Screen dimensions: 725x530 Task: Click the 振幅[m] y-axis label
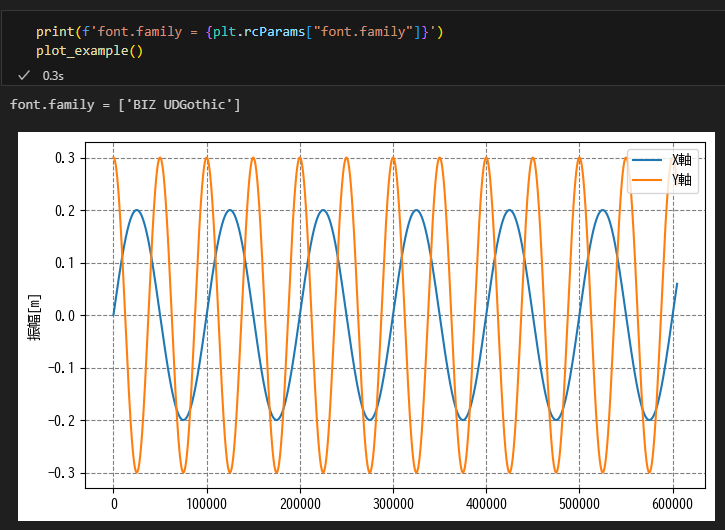[34, 317]
